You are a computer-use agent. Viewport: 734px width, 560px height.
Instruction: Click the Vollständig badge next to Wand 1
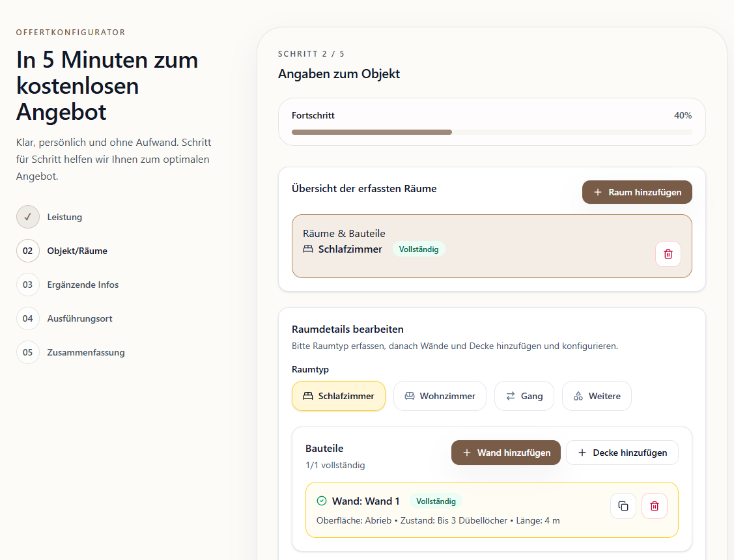coord(436,501)
